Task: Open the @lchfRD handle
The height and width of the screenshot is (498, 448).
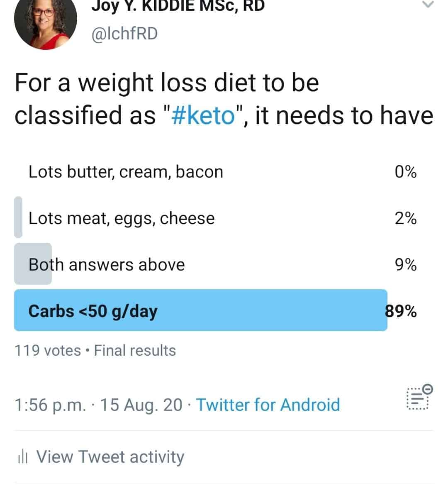Action: pyautogui.click(x=124, y=34)
